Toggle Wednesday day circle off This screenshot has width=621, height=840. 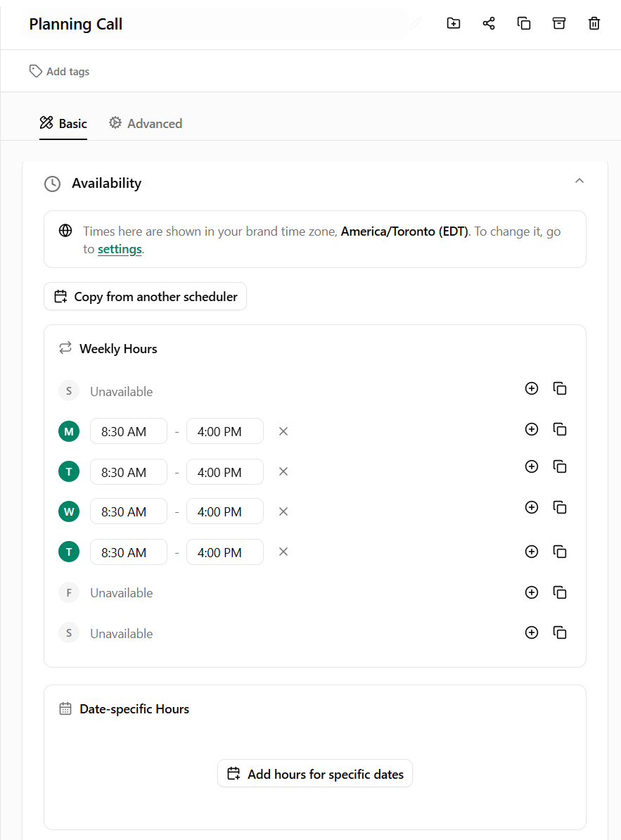(x=69, y=511)
